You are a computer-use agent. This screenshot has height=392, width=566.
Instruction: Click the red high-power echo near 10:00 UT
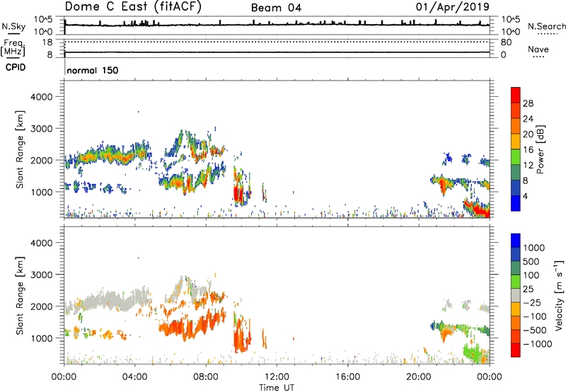click(x=237, y=194)
